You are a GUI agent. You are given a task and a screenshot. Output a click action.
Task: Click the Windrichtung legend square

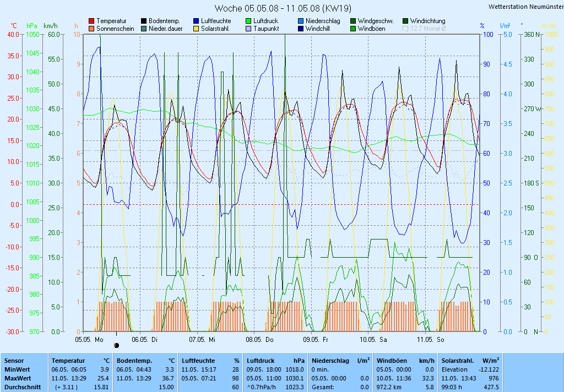coord(405,21)
